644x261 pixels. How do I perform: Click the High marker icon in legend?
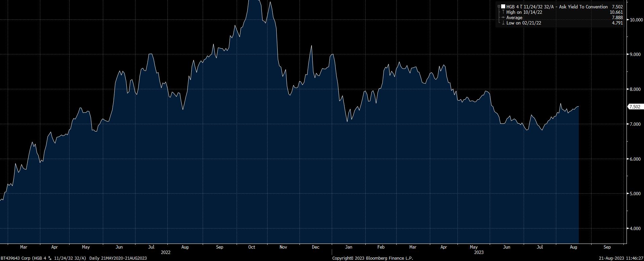click(503, 12)
